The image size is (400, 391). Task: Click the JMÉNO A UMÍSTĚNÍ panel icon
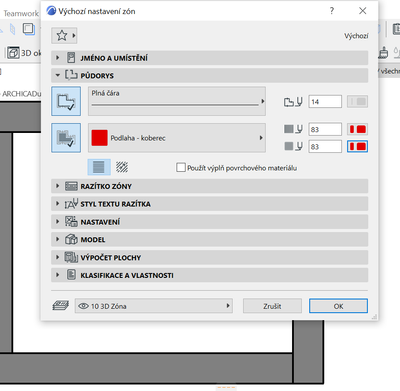point(71,58)
